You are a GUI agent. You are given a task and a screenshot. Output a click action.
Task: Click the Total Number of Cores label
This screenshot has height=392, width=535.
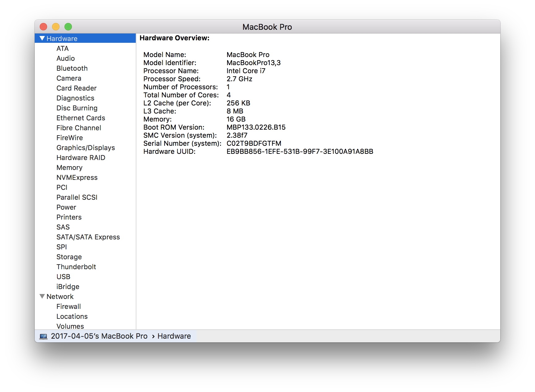tap(181, 95)
